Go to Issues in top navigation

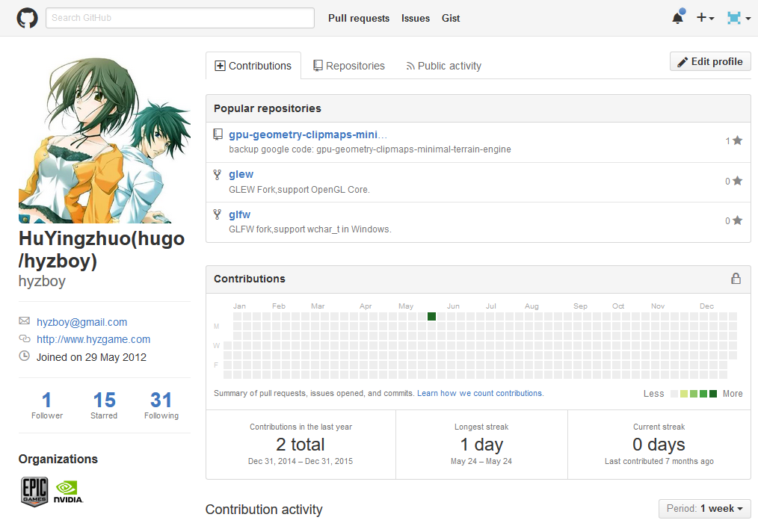tap(416, 19)
